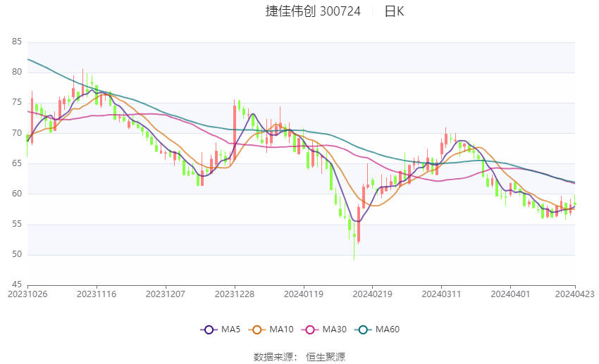Viewport: 599px width, 364px height.
Task: Click the x-axis date 20231228
Action: pyautogui.click(x=235, y=294)
